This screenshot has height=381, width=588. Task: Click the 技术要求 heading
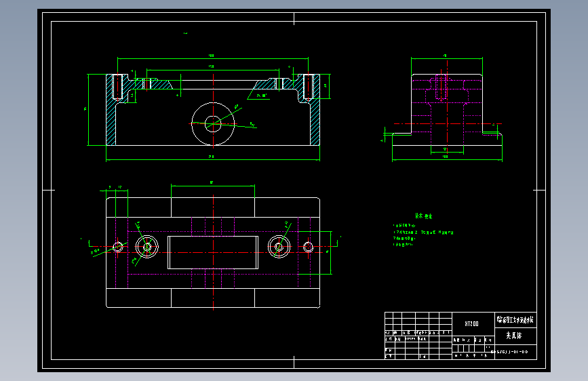click(x=424, y=216)
